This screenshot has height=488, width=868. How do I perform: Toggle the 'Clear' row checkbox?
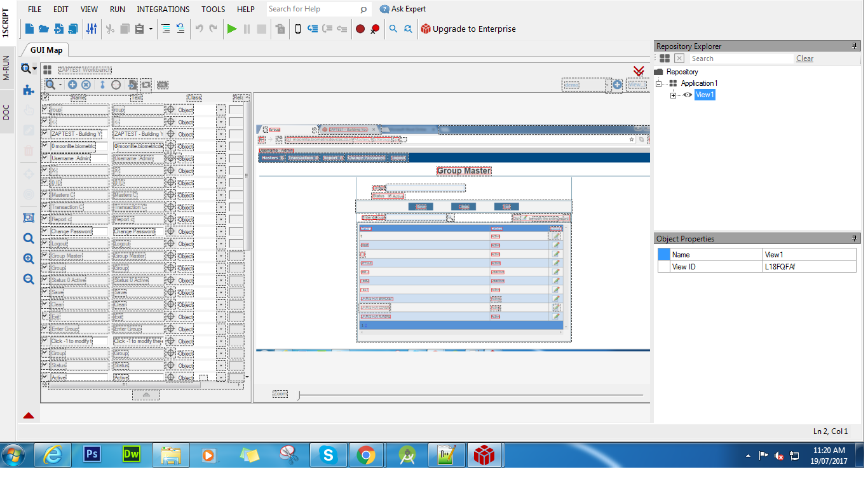(45, 304)
